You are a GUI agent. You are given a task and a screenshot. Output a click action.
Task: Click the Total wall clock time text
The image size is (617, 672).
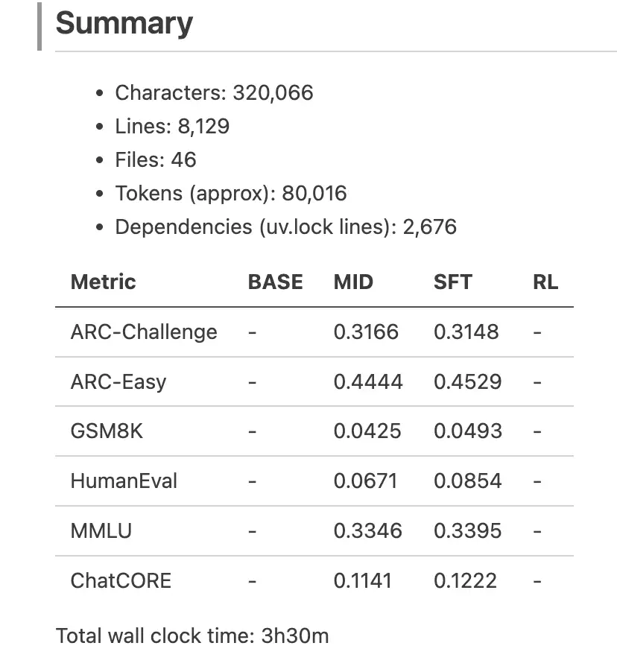pyautogui.click(x=192, y=636)
